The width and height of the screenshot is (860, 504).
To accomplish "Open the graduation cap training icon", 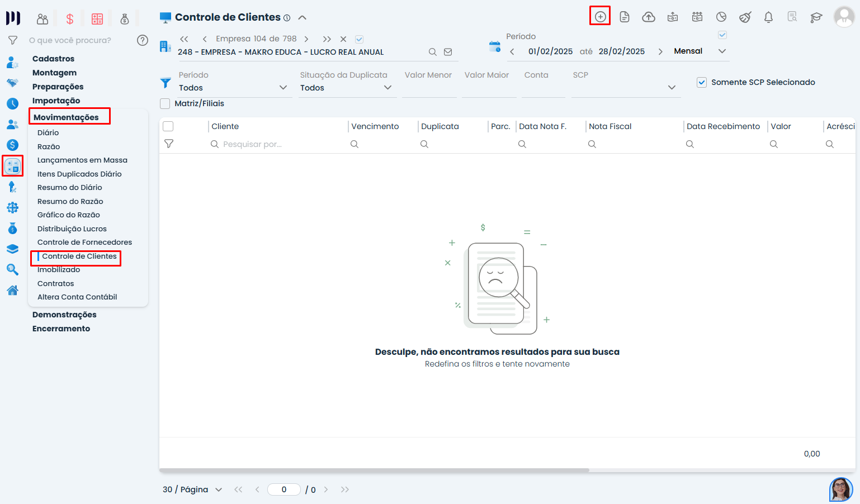I will click(816, 17).
